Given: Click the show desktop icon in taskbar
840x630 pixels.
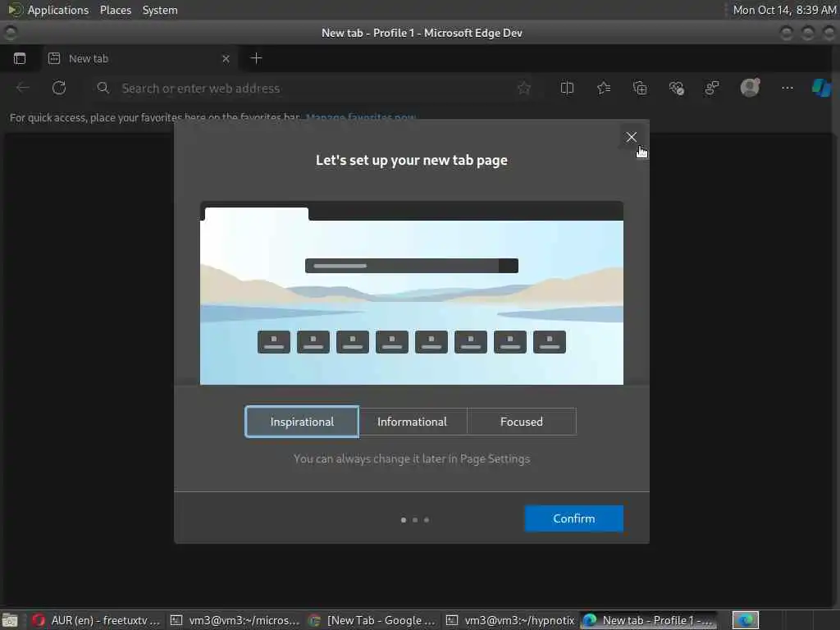Looking at the screenshot, I should point(10,620).
